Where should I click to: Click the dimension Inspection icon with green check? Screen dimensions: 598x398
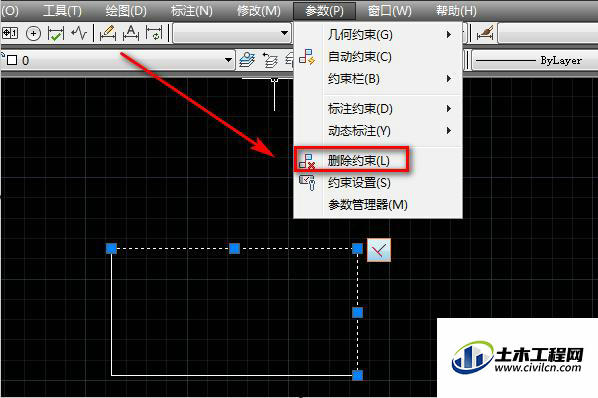coord(56,34)
